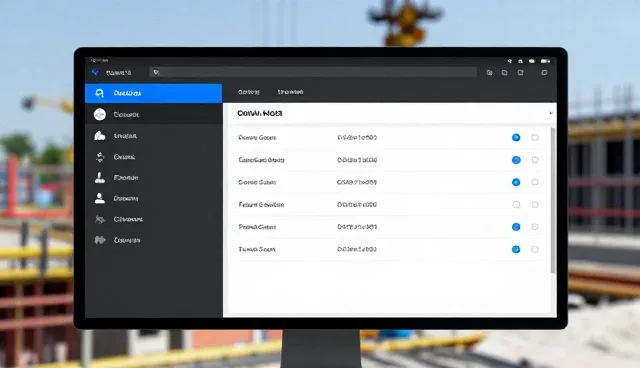Image resolution: width=640 pixels, height=368 pixels.
Task: Click the blue logo icon in title bar
Action: tap(95, 72)
